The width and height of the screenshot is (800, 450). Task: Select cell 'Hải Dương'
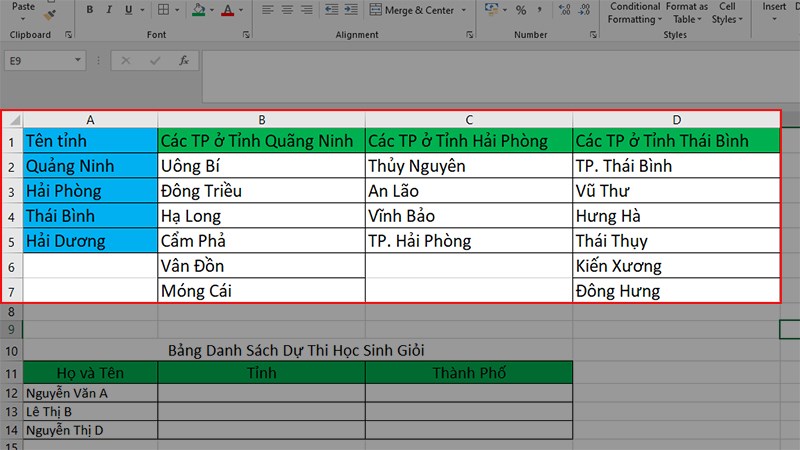coord(90,241)
